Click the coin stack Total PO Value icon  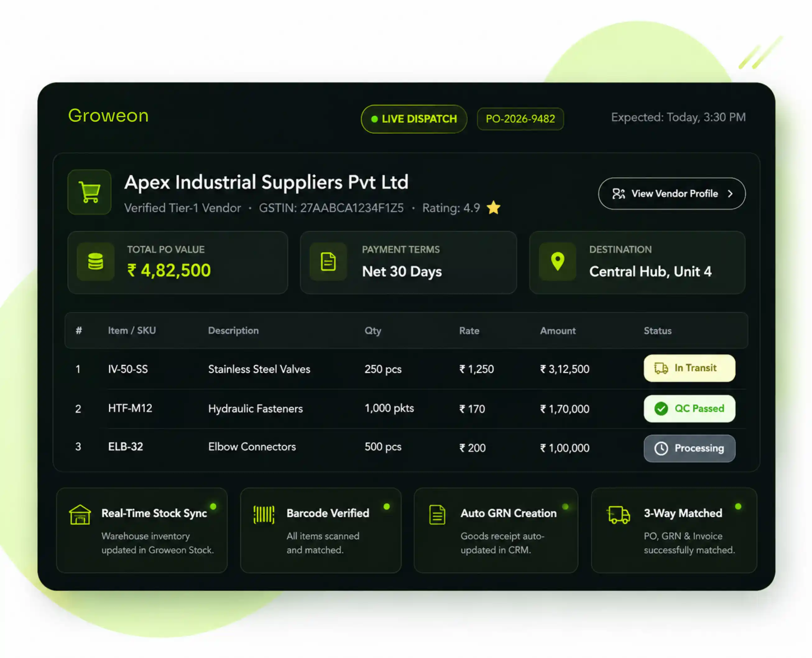(x=95, y=261)
